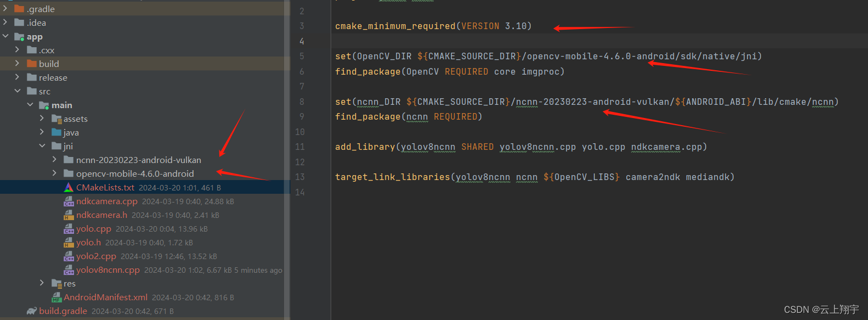Screen dimensions: 868x320
Task: Click the yolov8ncnn.cpp file icon
Action: click(x=69, y=270)
